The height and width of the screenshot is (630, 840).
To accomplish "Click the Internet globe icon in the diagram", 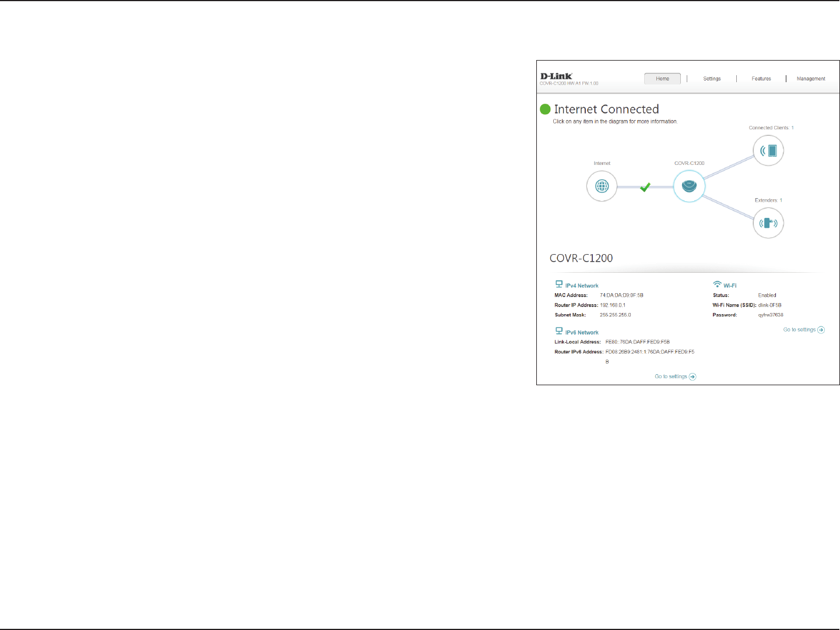I will [602, 186].
